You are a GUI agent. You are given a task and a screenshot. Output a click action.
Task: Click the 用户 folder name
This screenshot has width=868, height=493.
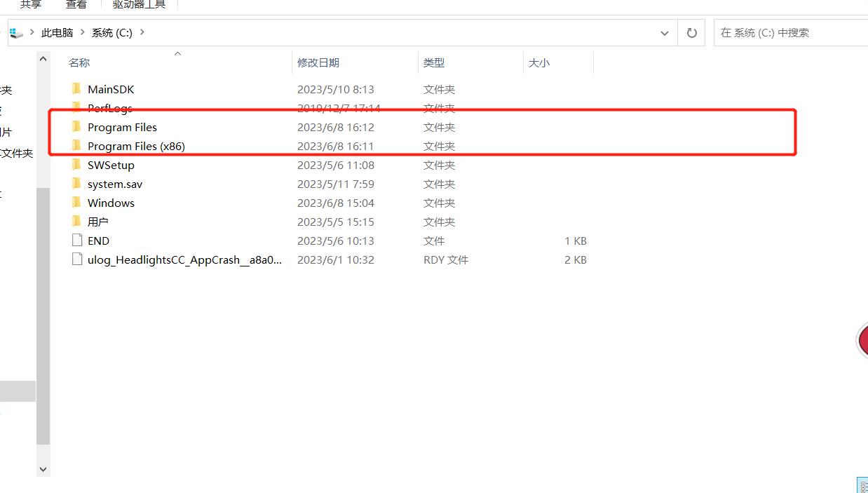pos(98,222)
